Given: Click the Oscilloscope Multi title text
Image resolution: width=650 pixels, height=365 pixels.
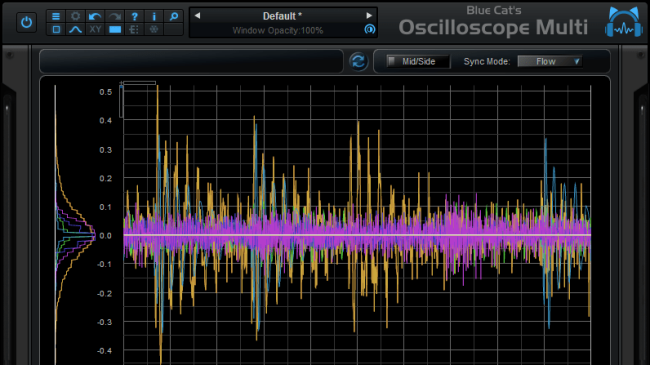Looking at the screenshot, I should click(493, 27).
